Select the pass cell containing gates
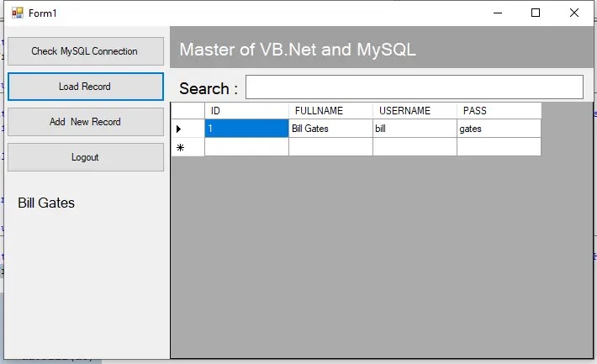Viewport: 597px width, 364px height. point(499,129)
